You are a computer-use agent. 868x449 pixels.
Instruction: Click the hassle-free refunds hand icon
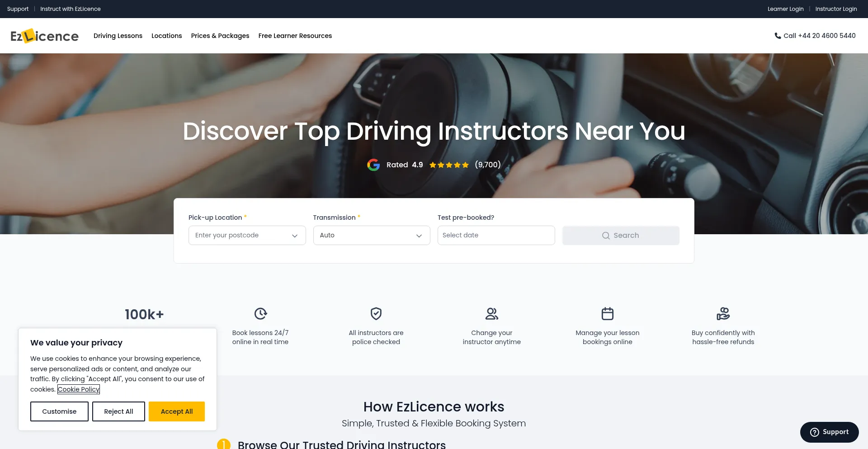click(723, 313)
